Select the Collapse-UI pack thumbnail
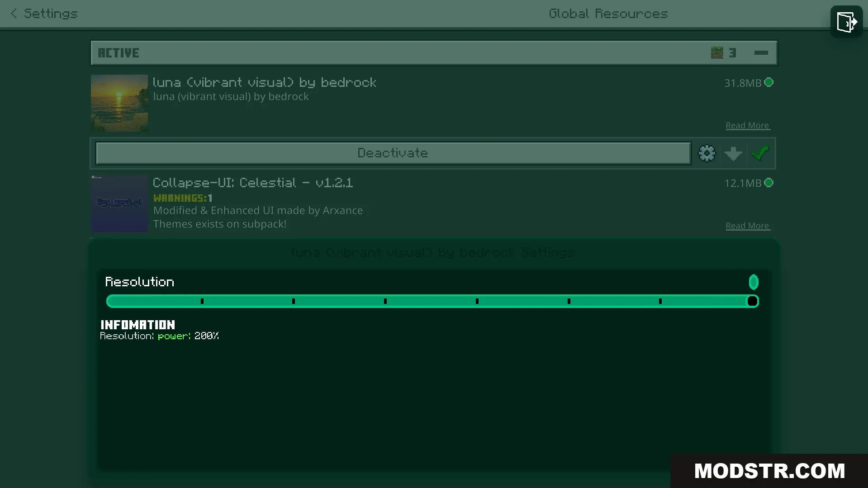 [x=119, y=204]
